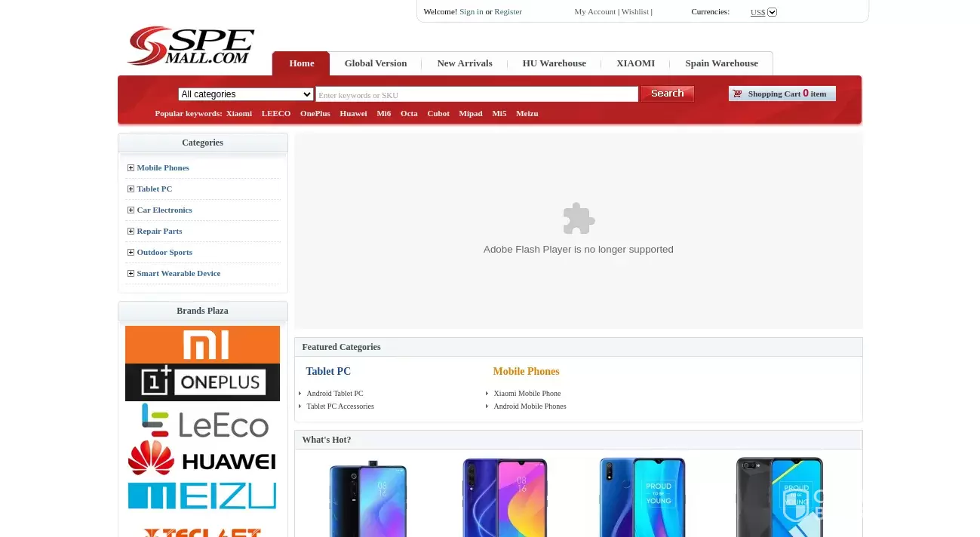Open the New Arrivals tab
Image resolution: width=980 pixels, height=537 pixels.
pyautogui.click(x=465, y=63)
